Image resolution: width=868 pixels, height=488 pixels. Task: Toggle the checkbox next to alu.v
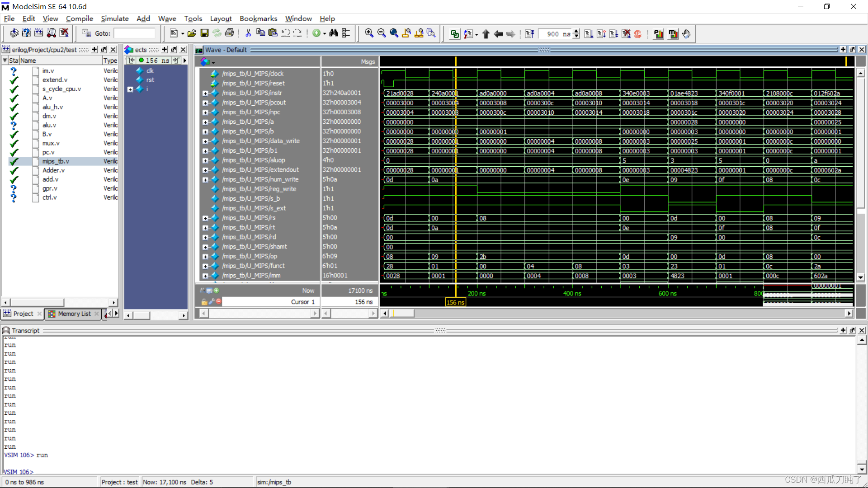click(x=35, y=125)
